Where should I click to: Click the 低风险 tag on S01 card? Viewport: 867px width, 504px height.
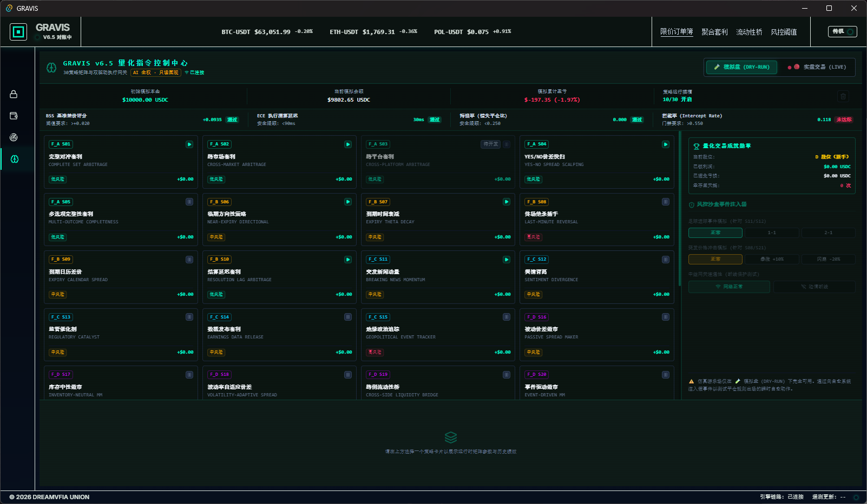point(57,179)
